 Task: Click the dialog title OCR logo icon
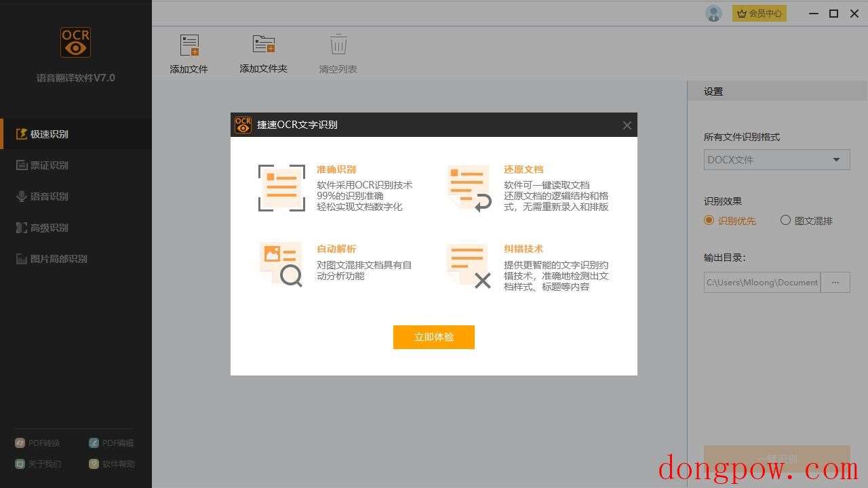(x=243, y=125)
